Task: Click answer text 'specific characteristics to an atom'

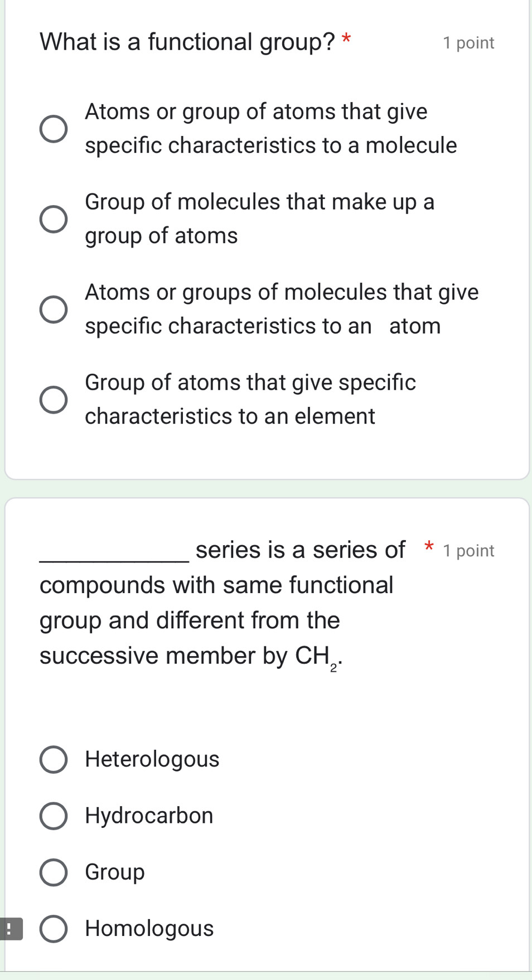Action: coord(263,326)
